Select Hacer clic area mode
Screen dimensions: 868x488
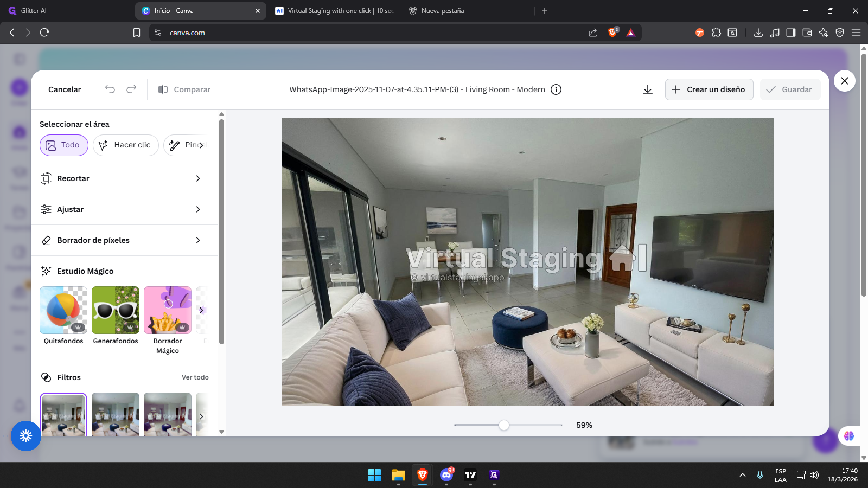(125, 145)
